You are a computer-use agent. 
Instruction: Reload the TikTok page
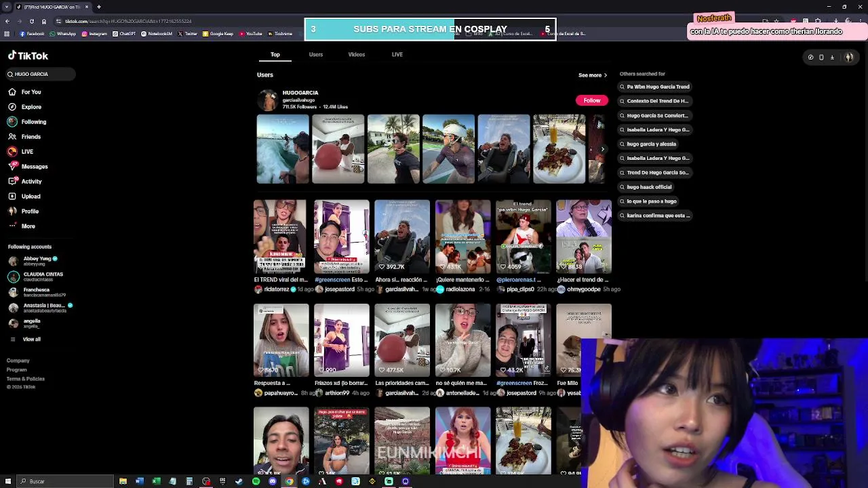(x=31, y=21)
